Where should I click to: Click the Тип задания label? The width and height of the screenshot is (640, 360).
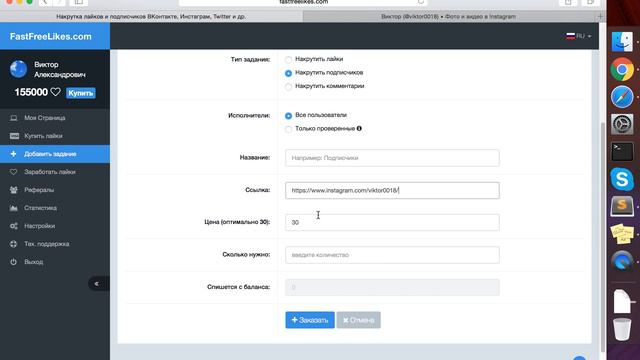point(250,60)
